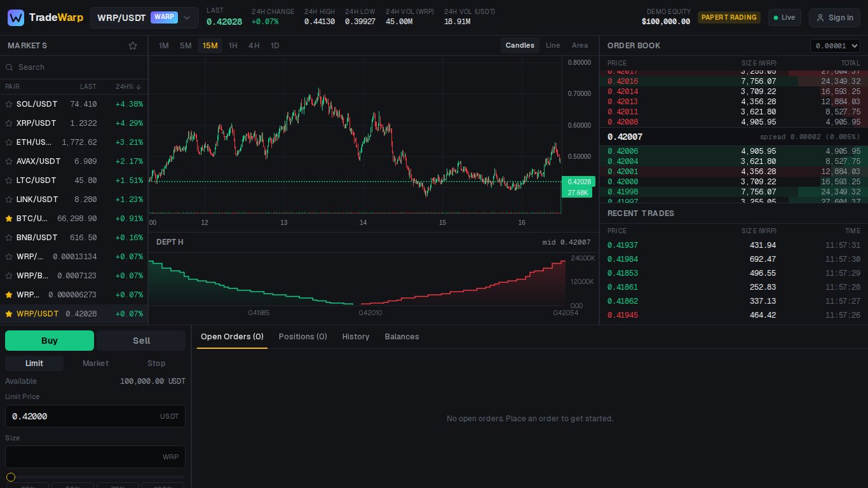Viewport: 868px width, 488px height.
Task: Unstar the WRP/USDT favorite row
Action: click(x=9, y=314)
